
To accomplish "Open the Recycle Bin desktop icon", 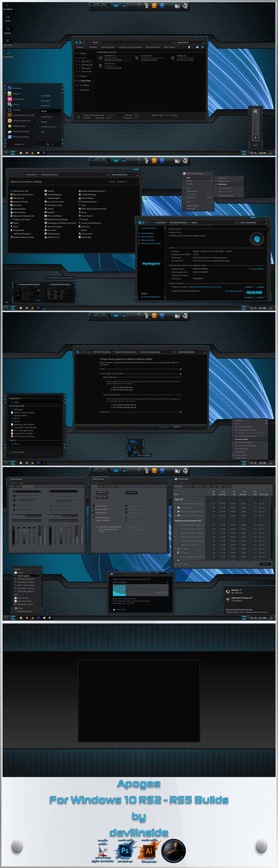I will coord(8,42).
